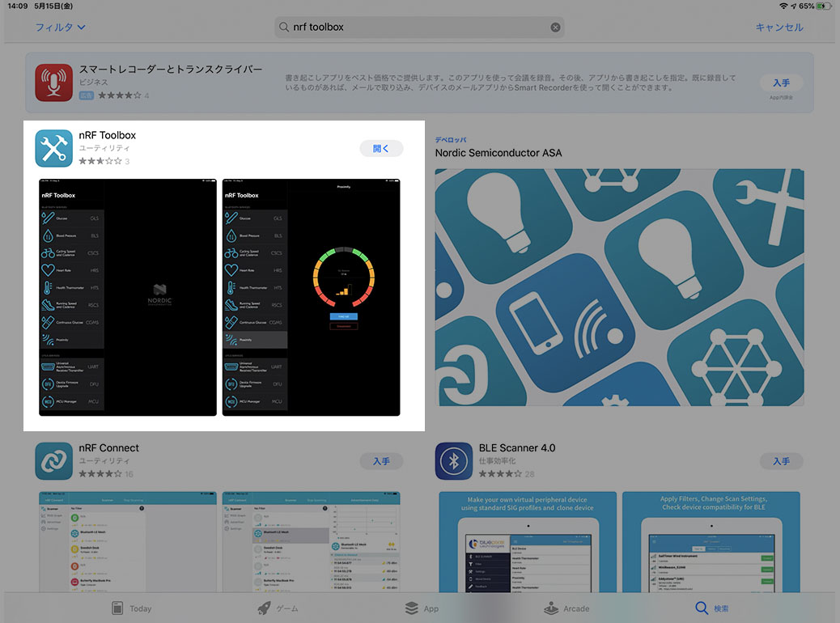840x623 pixels.
Task: Open the second nRF Connect screenshot with graph
Action: (x=312, y=542)
